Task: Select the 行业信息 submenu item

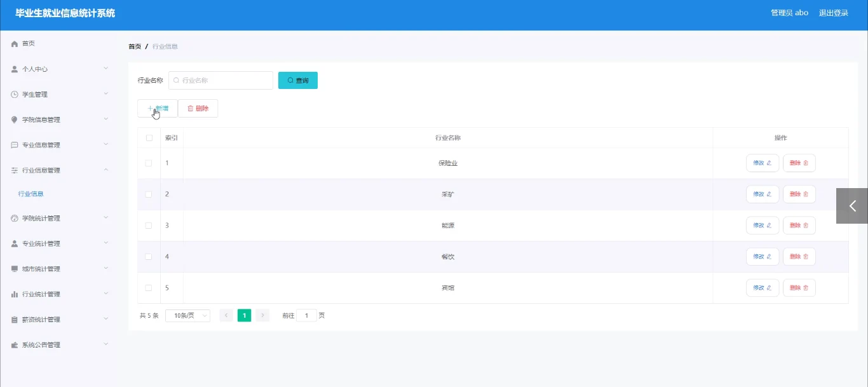Action: [31, 194]
